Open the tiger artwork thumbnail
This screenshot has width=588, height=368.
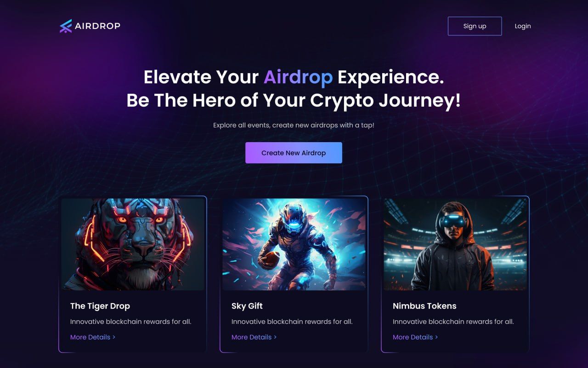click(x=133, y=244)
